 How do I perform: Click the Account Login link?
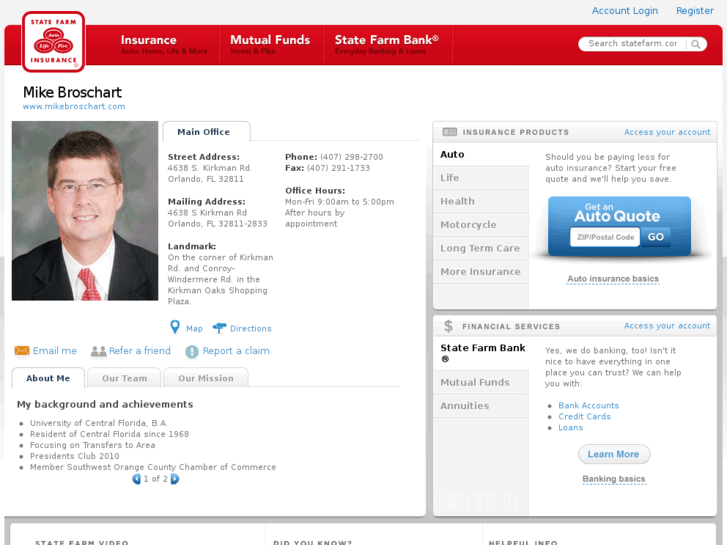point(625,11)
